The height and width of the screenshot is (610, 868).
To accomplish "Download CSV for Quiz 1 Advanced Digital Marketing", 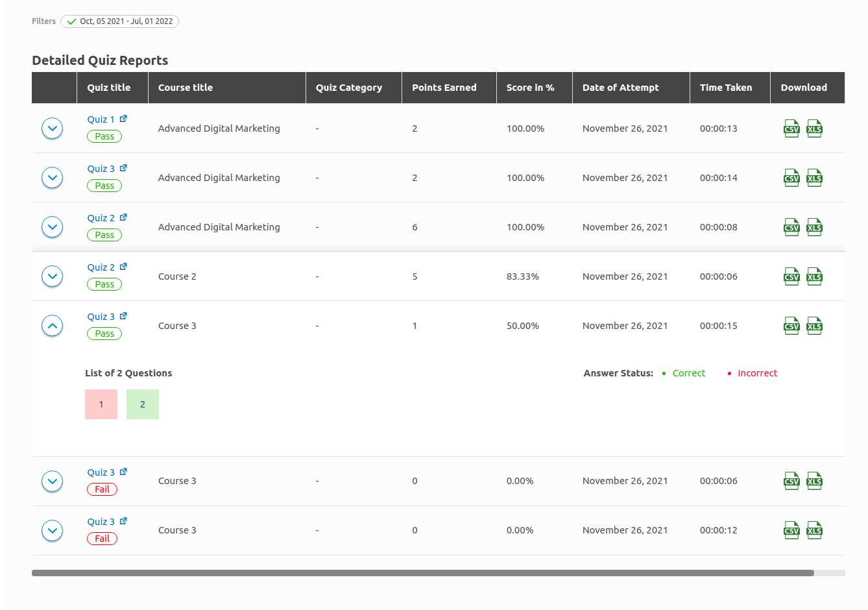I will coord(791,128).
